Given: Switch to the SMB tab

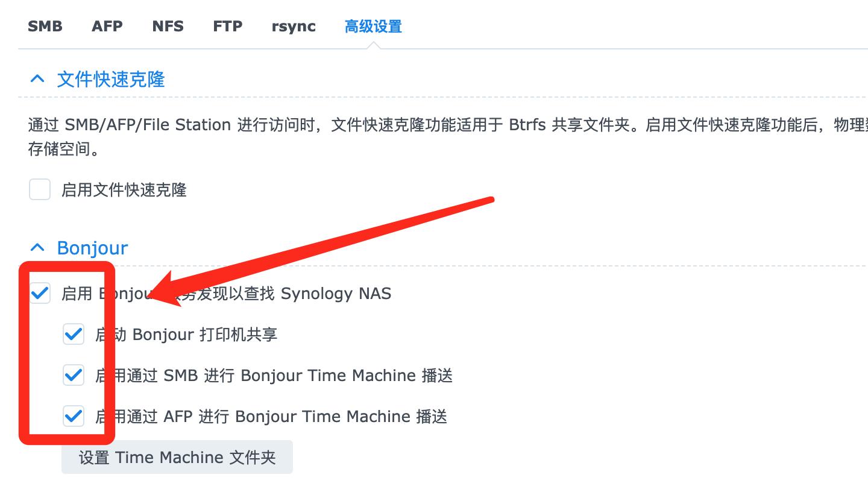Looking at the screenshot, I should click(45, 27).
